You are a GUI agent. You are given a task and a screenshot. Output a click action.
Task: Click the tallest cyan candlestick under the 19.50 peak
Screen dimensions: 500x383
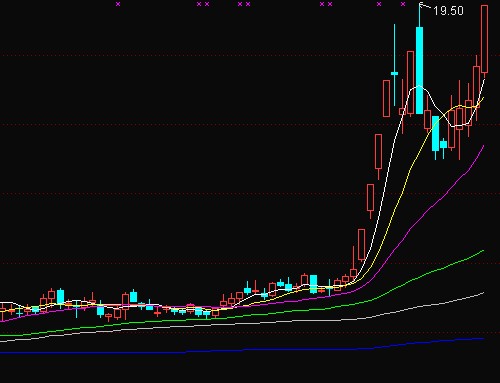420,70
